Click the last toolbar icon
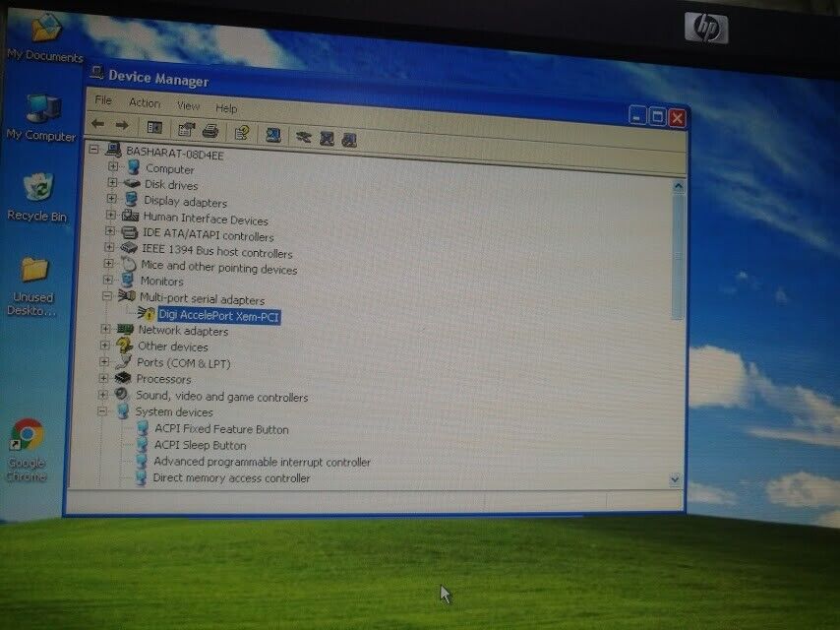 click(x=349, y=140)
